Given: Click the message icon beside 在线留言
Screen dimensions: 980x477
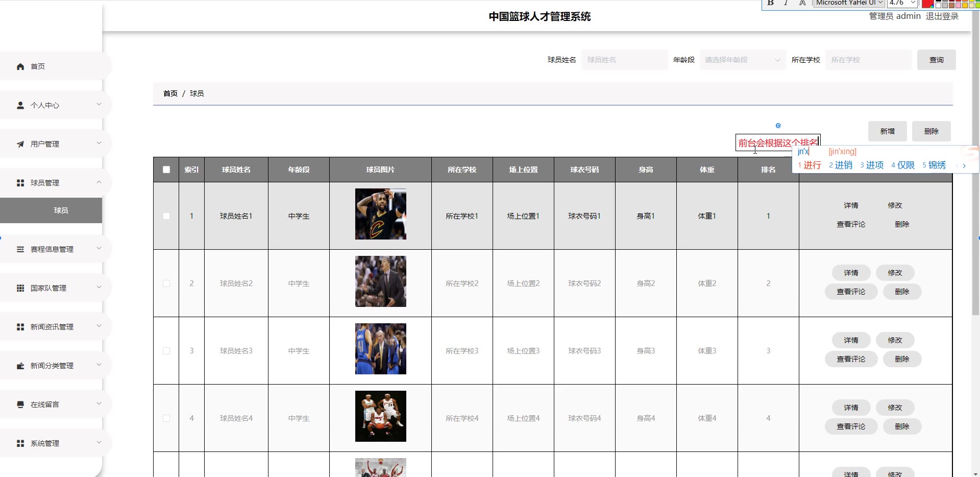Looking at the screenshot, I should click(20, 404).
